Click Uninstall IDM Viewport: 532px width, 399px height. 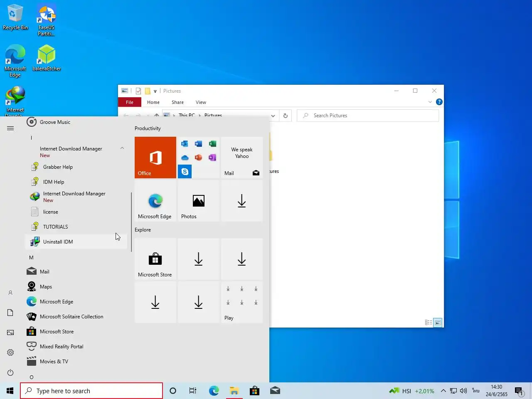click(x=76, y=241)
